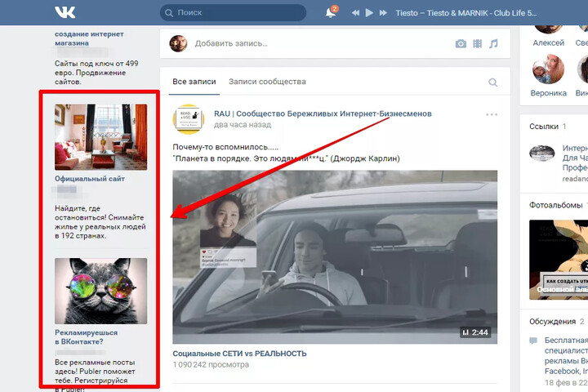
Task: Switch to 'Записи сообщества' tab
Action: [x=267, y=82]
